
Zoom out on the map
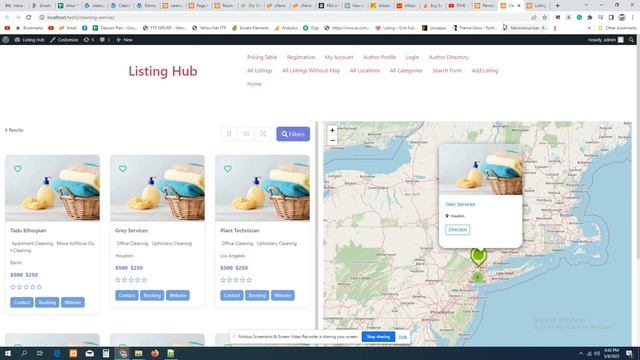(x=332, y=140)
